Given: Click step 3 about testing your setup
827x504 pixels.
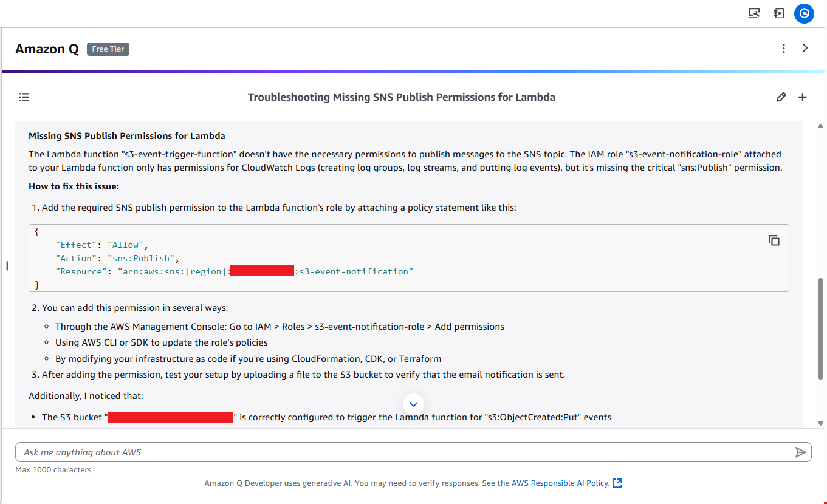Looking at the screenshot, I should (x=298, y=375).
